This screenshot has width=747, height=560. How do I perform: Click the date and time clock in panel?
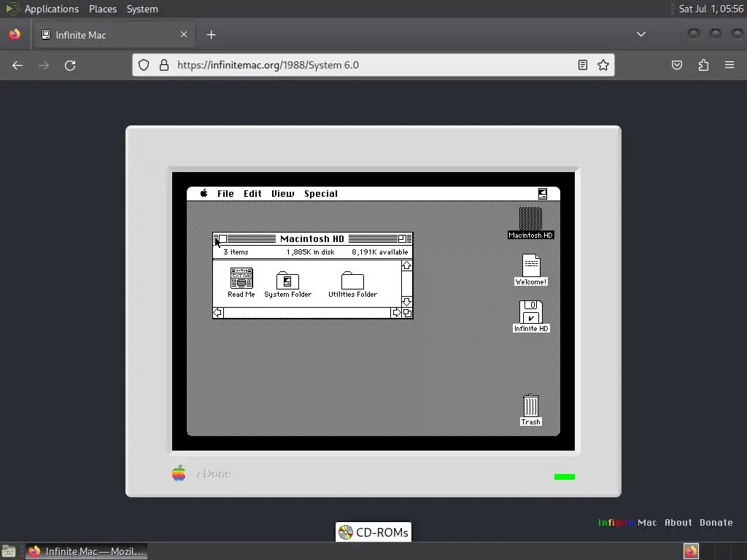tap(711, 9)
